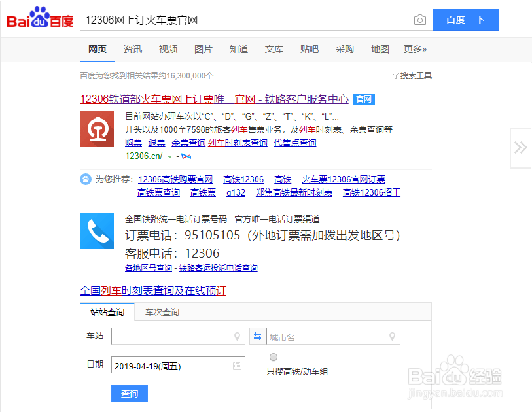Expand the right-side chevron panel

tap(520, 147)
